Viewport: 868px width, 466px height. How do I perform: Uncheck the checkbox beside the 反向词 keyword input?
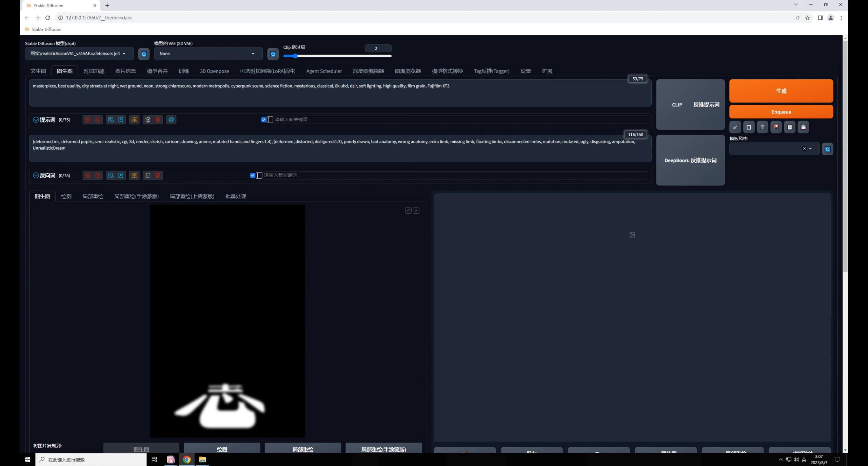point(253,175)
